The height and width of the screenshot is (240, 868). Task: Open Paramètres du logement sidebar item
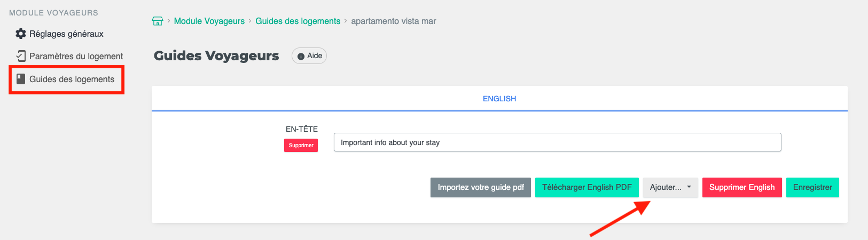point(76,56)
